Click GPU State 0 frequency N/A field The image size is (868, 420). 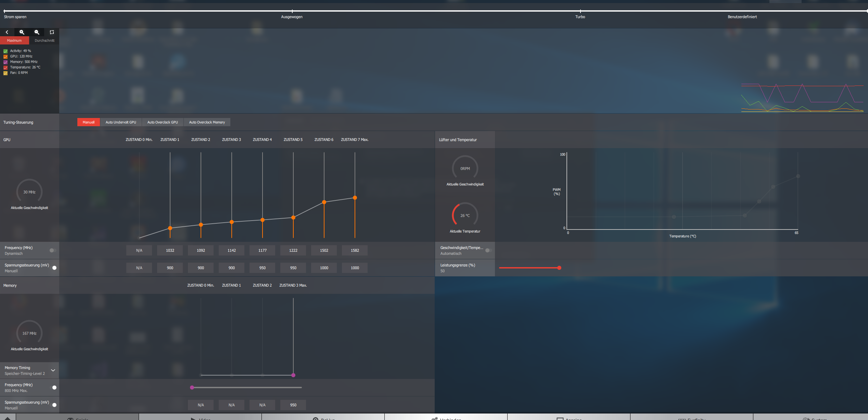pyautogui.click(x=139, y=250)
